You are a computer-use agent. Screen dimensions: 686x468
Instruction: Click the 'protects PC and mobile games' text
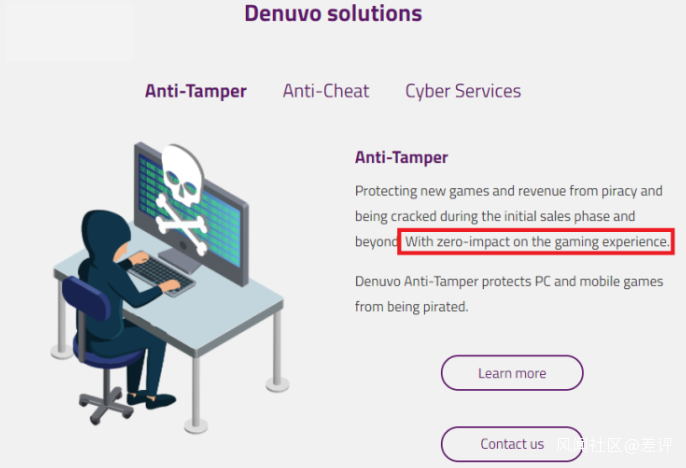coord(572,281)
